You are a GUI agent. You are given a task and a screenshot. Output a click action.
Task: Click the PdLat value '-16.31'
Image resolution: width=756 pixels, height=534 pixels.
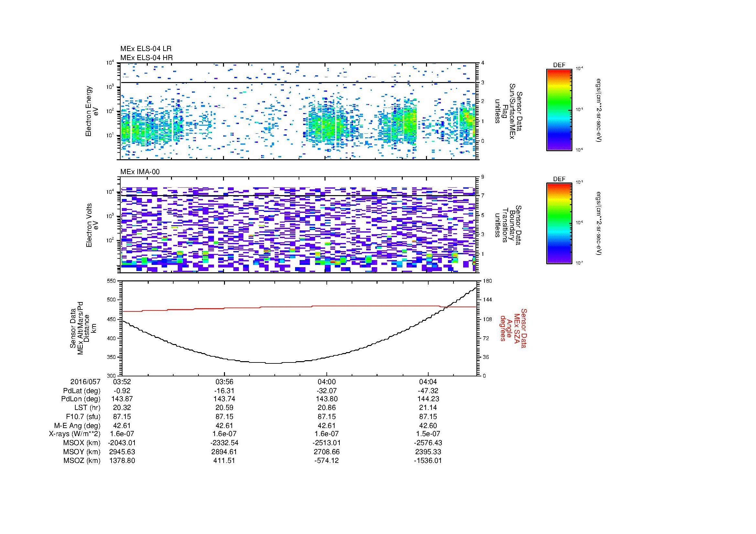(x=224, y=391)
